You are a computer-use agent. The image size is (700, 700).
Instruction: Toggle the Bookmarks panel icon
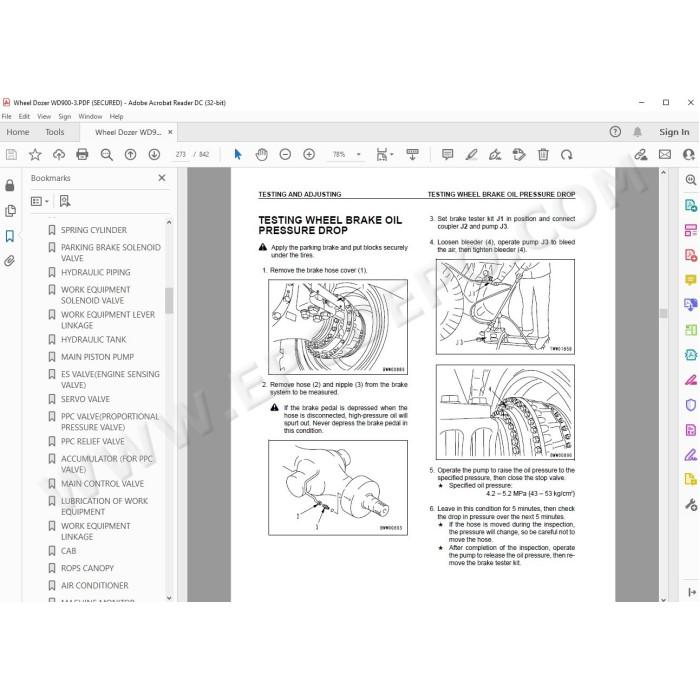tap(10, 236)
